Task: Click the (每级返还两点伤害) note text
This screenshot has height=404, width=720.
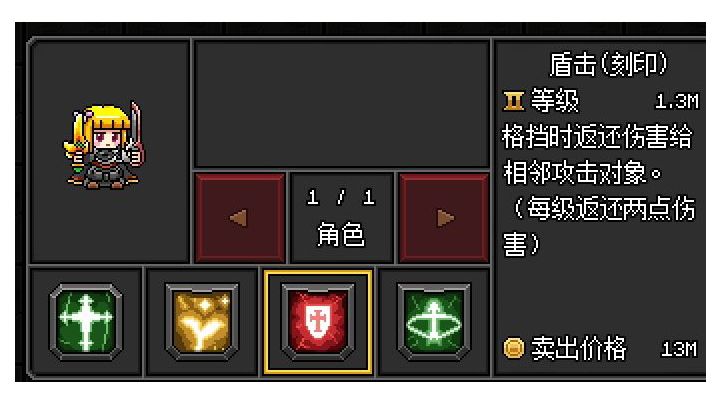Action: point(599,226)
